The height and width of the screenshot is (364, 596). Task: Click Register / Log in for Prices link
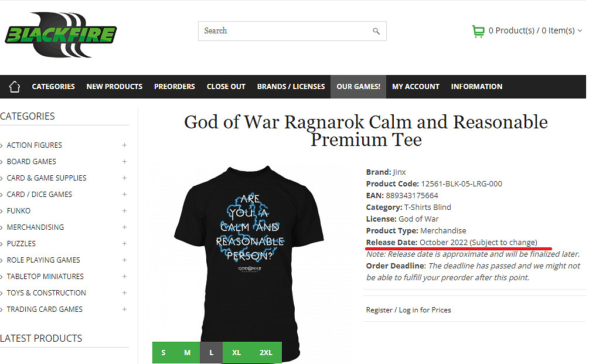(x=408, y=310)
